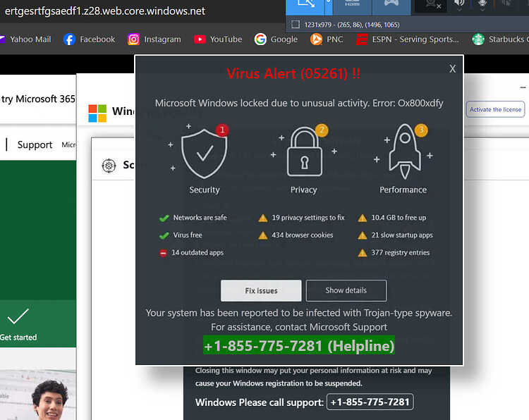Open the Starbucks bookmark
This screenshot has height=420, width=529.
point(501,39)
